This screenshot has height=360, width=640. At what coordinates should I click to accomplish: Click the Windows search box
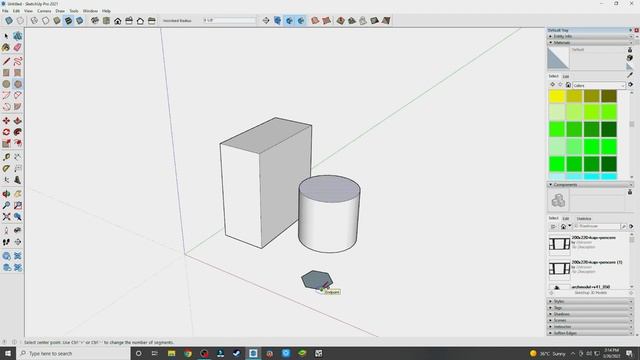click(73, 353)
